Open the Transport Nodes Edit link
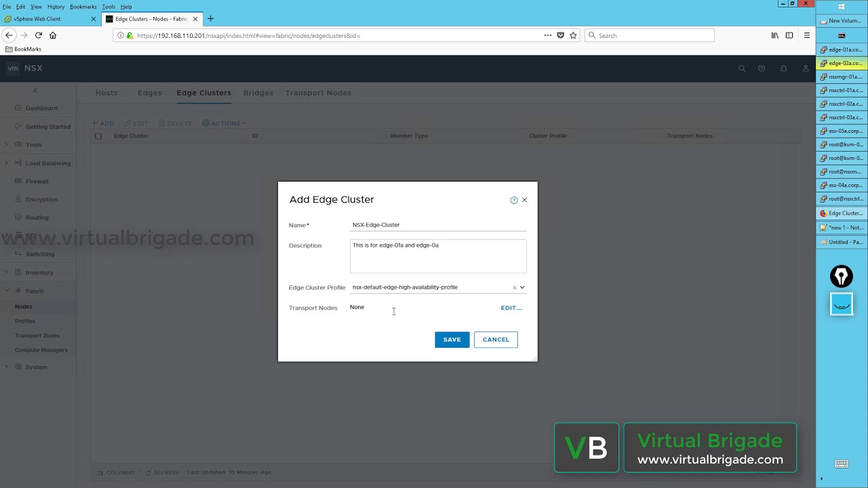The width and height of the screenshot is (868, 488). pyautogui.click(x=511, y=308)
